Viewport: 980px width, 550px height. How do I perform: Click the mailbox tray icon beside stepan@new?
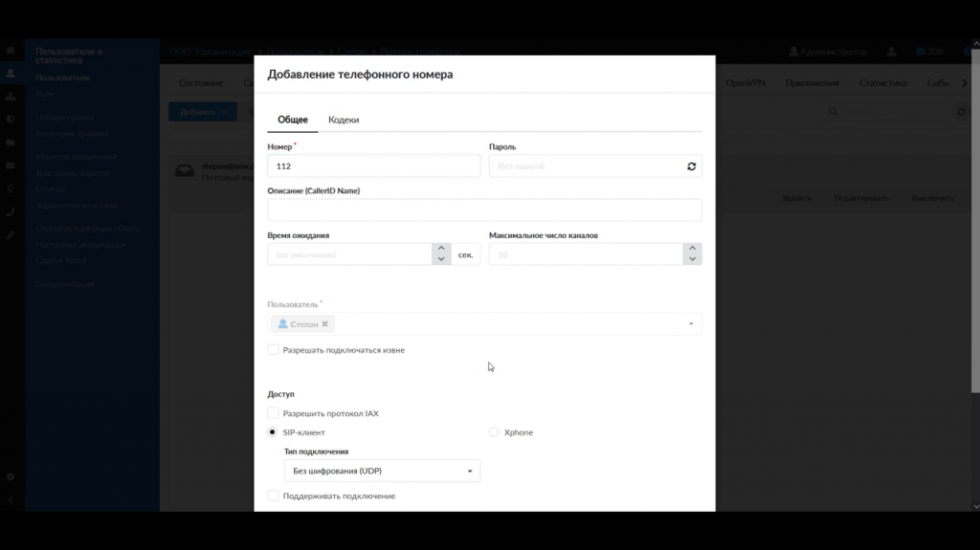tap(185, 170)
